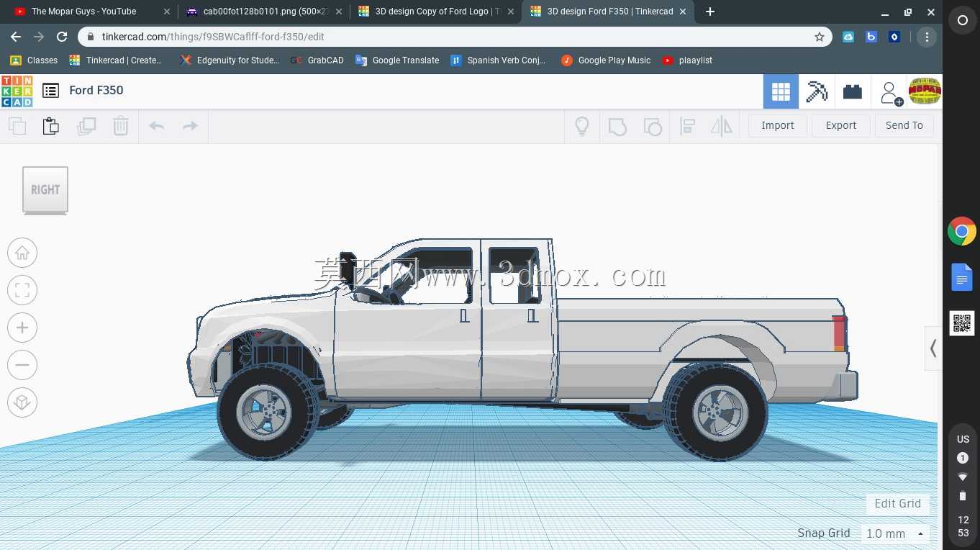Bookmark this page with the star

click(x=819, y=37)
